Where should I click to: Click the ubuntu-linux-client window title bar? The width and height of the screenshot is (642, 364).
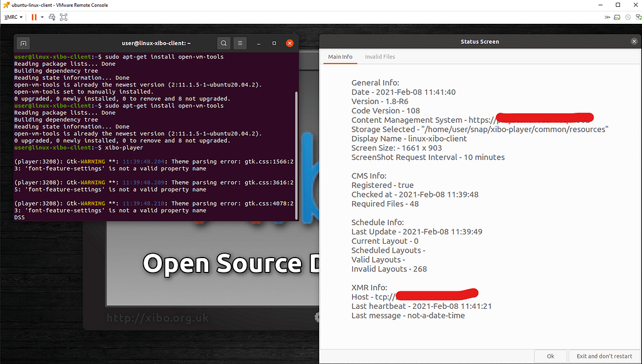[x=61, y=5]
